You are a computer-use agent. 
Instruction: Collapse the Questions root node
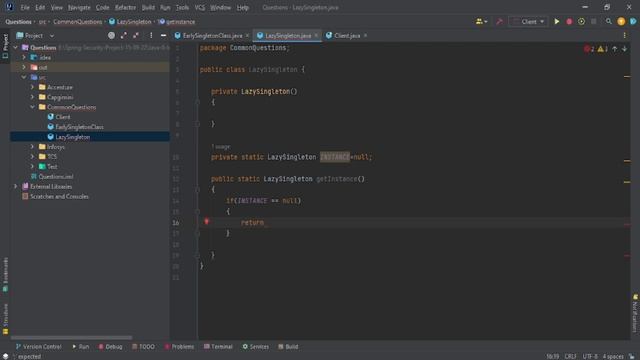point(16,47)
